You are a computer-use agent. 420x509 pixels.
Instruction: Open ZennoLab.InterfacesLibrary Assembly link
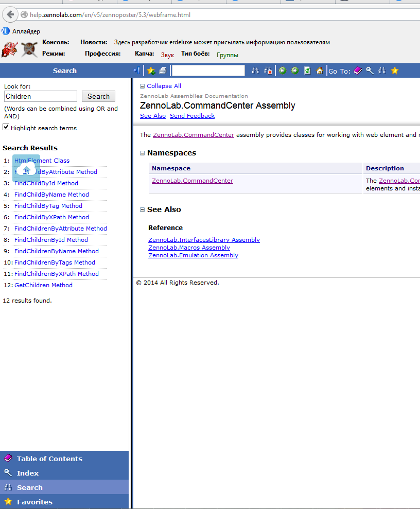[x=204, y=240]
